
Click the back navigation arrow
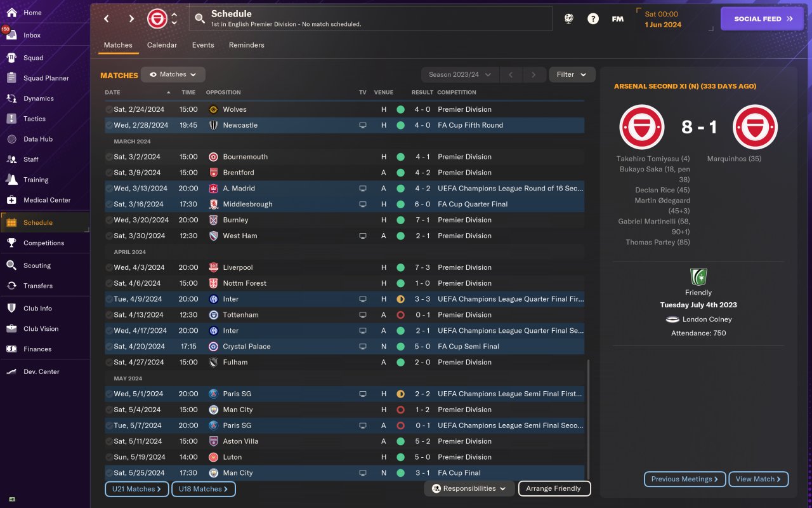107,19
